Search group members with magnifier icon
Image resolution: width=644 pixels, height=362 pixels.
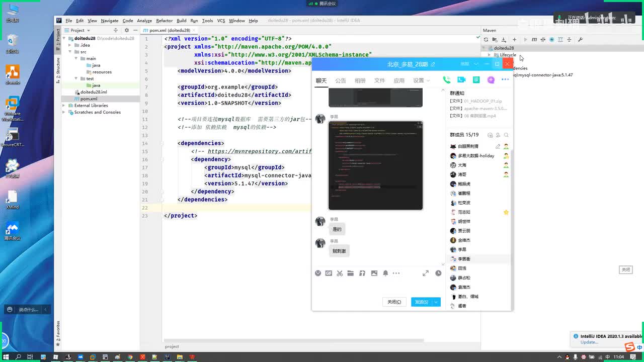coord(506,135)
